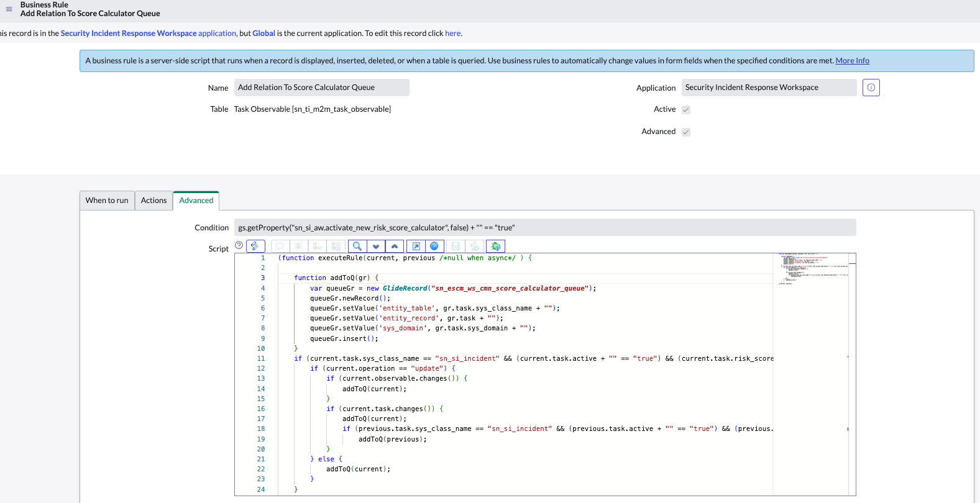Viewport: 980px width, 503px height.
Task: Click the 'function executeRule' code line
Action: pos(405,258)
